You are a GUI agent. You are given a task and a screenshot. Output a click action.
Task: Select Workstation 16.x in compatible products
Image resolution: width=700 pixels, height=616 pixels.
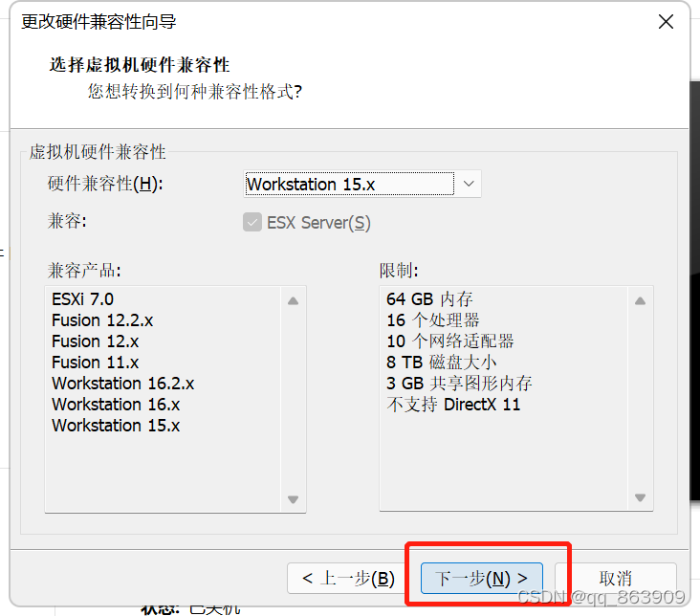[x=116, y=404]
